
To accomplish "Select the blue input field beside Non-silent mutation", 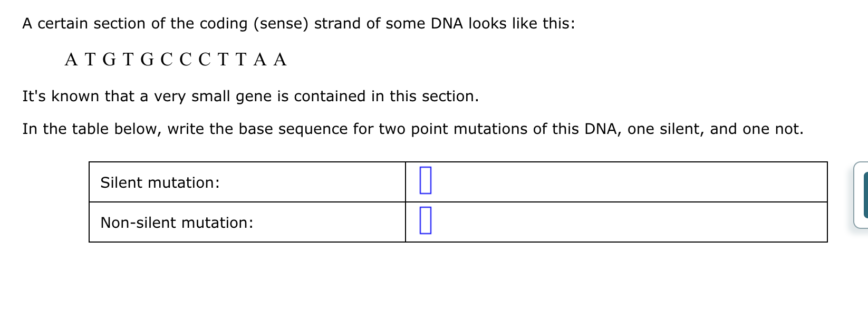I will (425, 221).
